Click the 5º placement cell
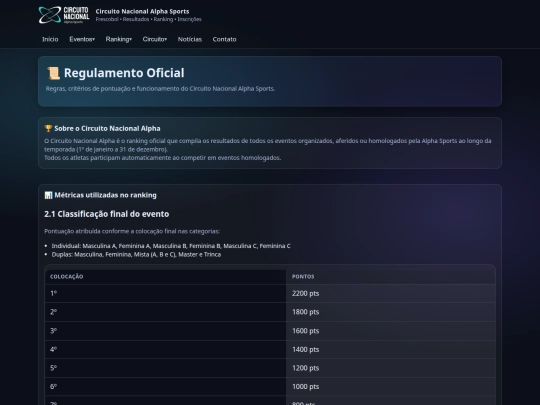 (x=165, y=368)
